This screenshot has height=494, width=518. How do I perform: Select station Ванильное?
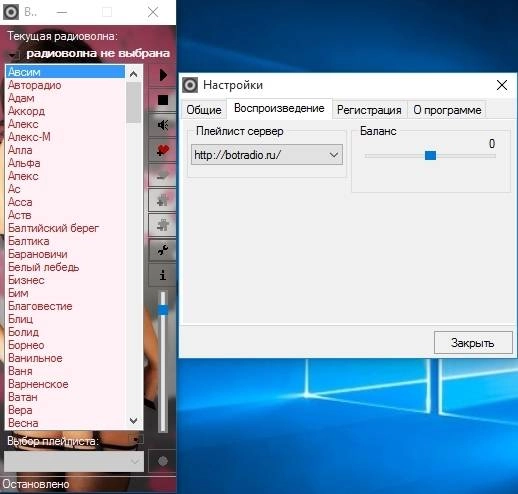click(65, 358)
